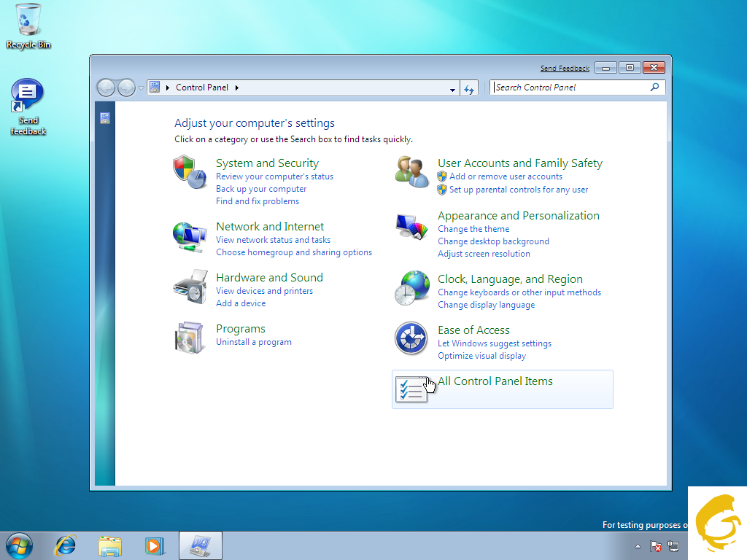
Task: Click the Uninstall a program link
Action: [253, 342]
